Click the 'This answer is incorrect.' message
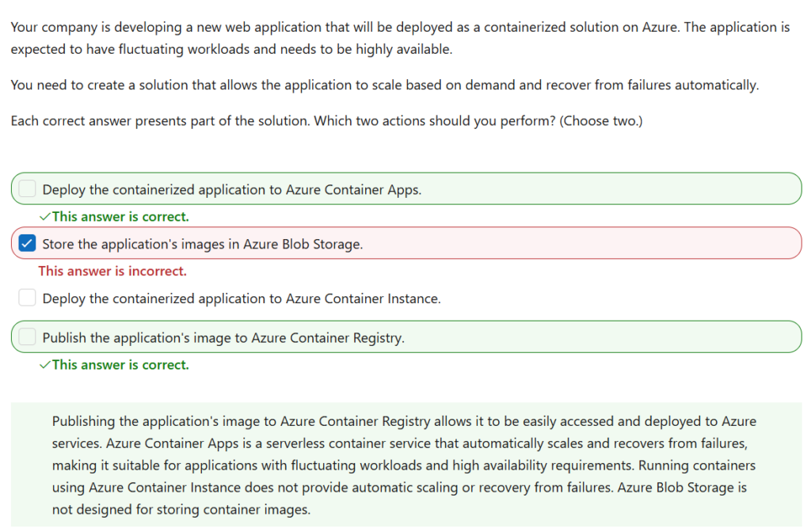This screenshot has width=811, height=532. point(112,271)
